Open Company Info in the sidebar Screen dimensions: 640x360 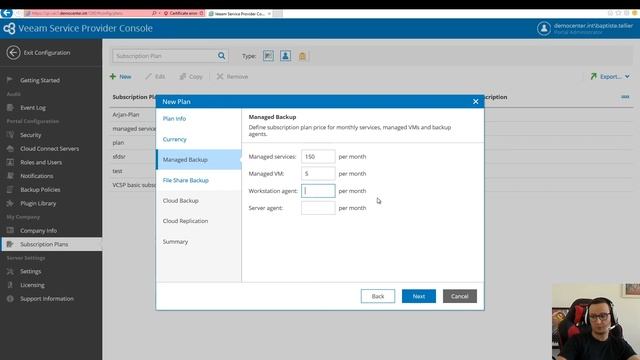pos(38,231)
